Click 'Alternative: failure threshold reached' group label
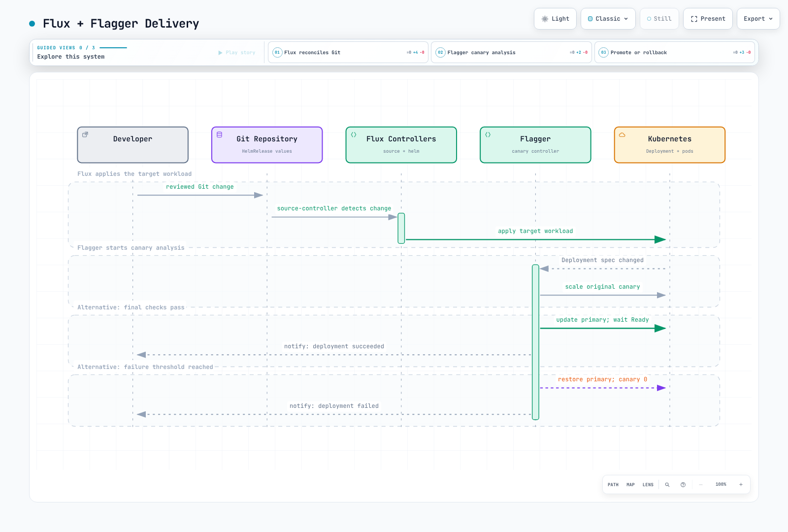 pyautogui.click(x=145, y=367)
